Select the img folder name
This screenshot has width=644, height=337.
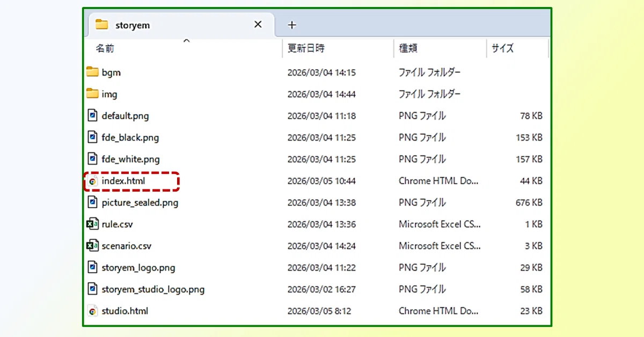tap(109, 94)
